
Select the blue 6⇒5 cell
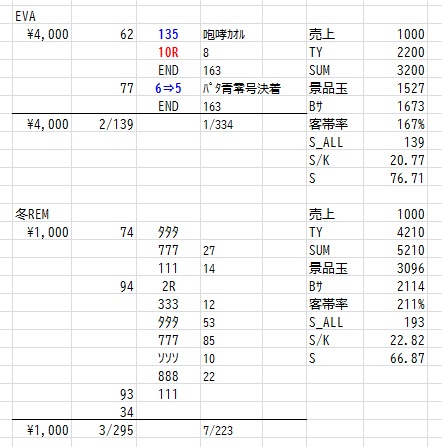[x=168, y=88]
